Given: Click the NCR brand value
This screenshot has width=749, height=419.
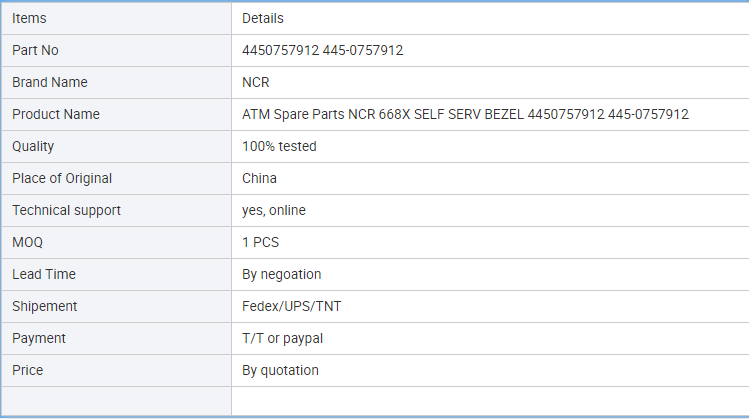Looking at the screenshot, I should pos(256,82).
